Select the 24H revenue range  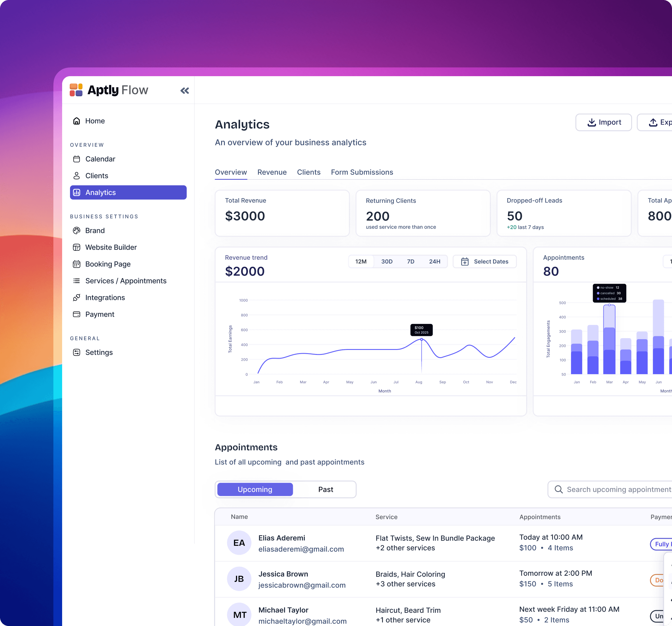coord(434,261)
